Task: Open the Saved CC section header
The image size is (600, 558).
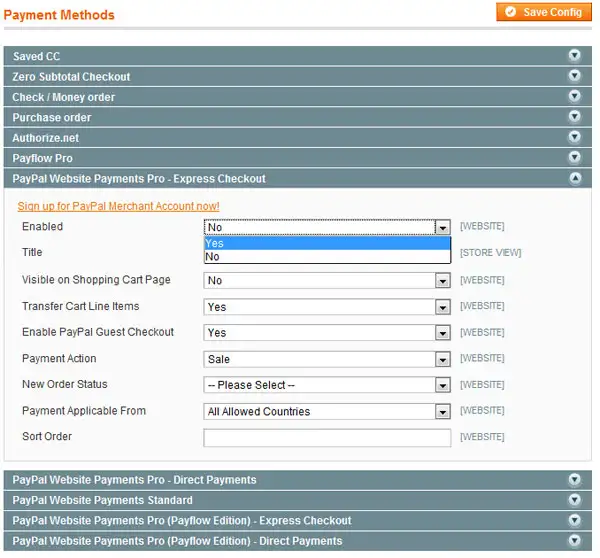Action: point(298,56)
